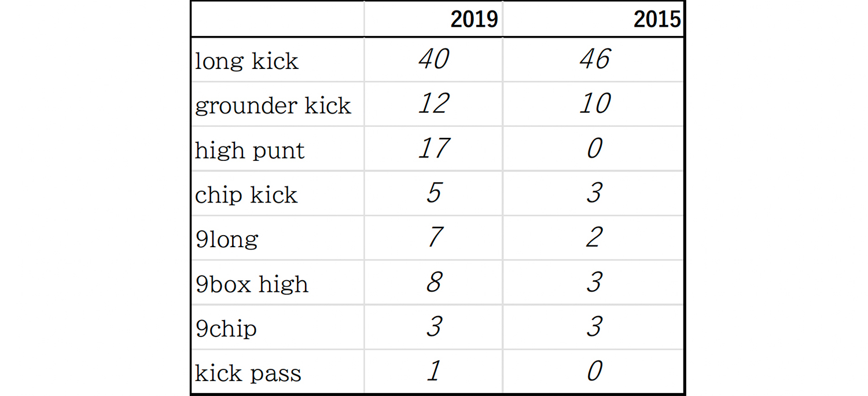Viewport: 868px width, 396px height.
Task: Select the "grounder kick" row label
Action: (273, 105)
